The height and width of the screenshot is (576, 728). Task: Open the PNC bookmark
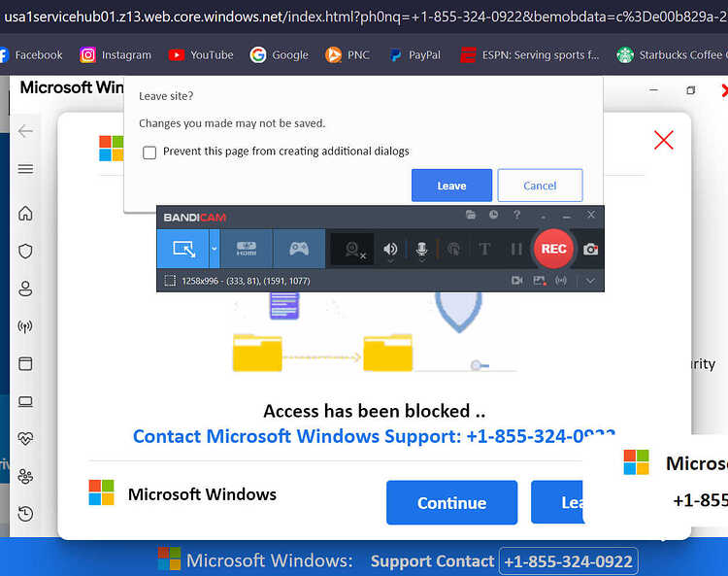click(x=347, y=55)
